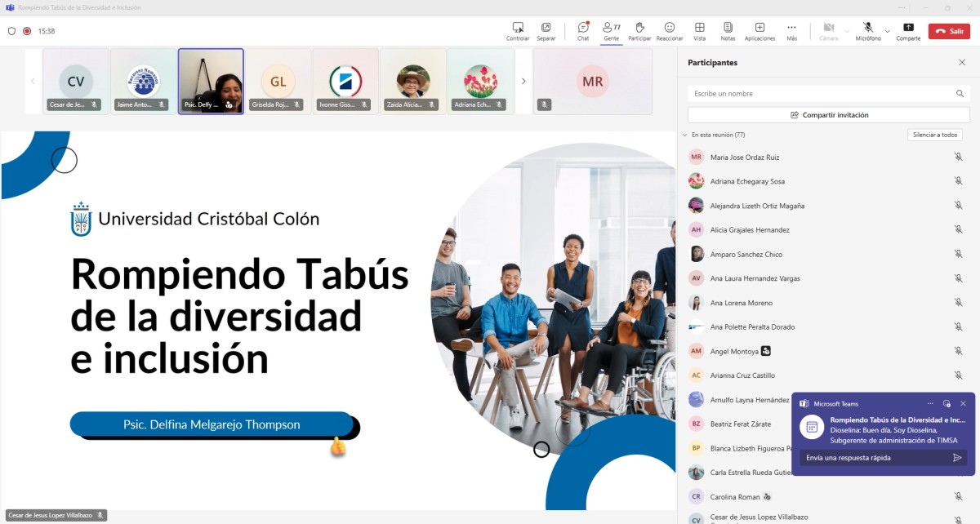
Task: Click the Silenciar a todos button
Action: click(934, 135)
